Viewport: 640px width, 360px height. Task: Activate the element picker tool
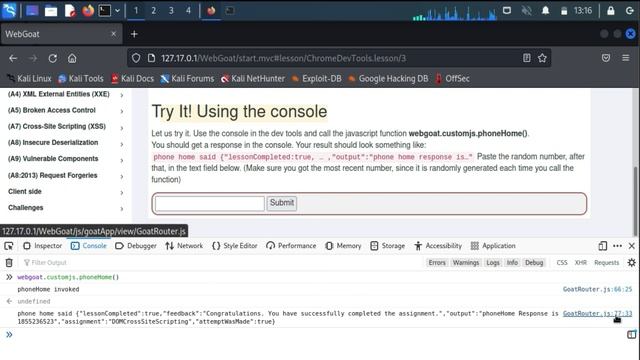9,246
